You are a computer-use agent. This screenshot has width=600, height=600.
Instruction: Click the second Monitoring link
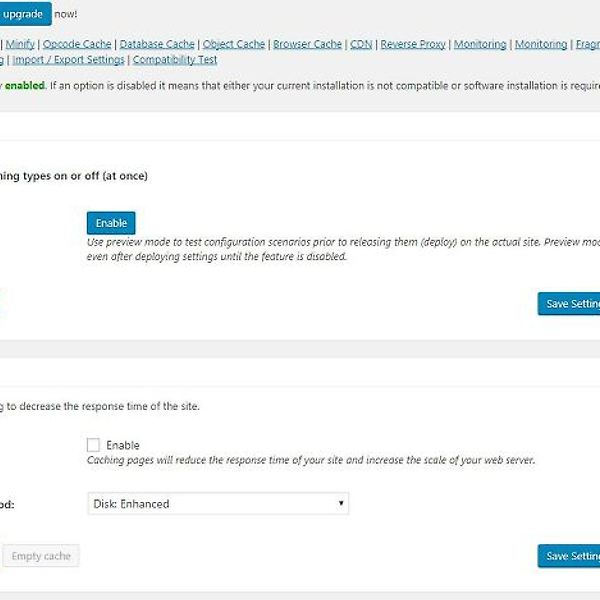click(x=540, y=44)
